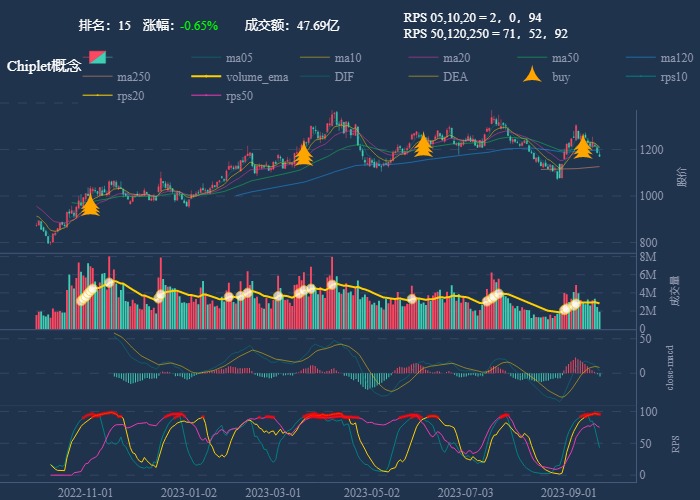Click the buy arrow marker near 2023-06
This screenshot has height=500, width=700.
423,147
